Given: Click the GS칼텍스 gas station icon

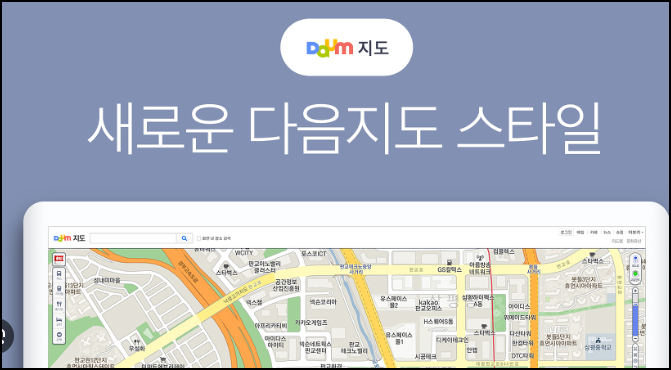Looking at the screenshot, I should (449, 263).
